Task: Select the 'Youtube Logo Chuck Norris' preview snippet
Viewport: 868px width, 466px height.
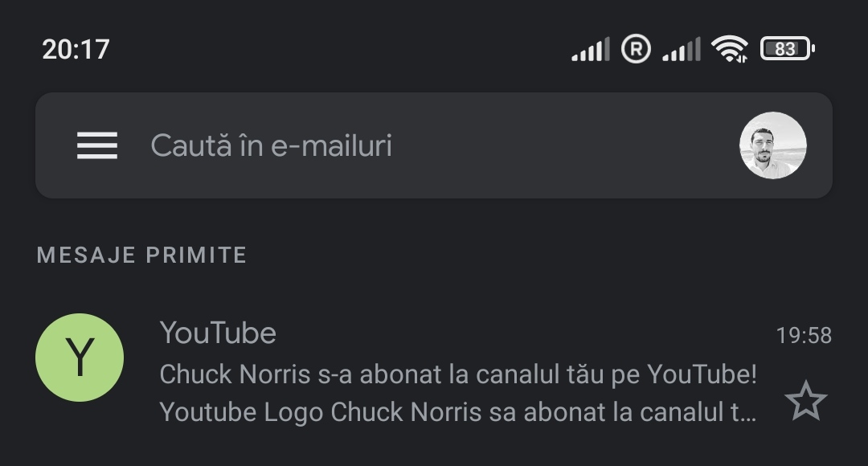Action: (x=457, y=412)
